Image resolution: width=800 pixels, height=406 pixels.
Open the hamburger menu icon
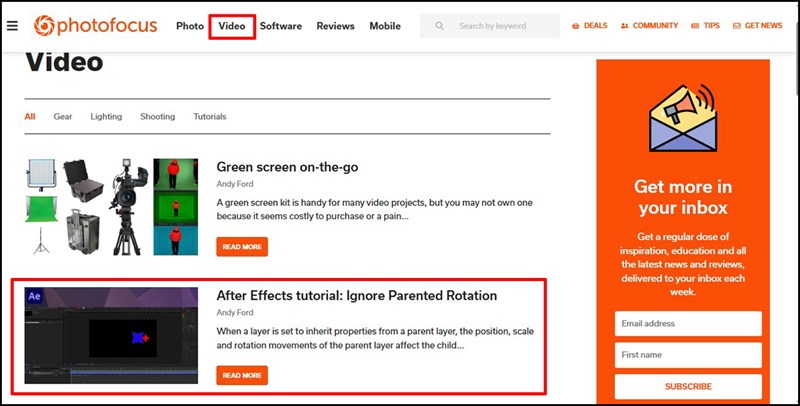(12, 26)
